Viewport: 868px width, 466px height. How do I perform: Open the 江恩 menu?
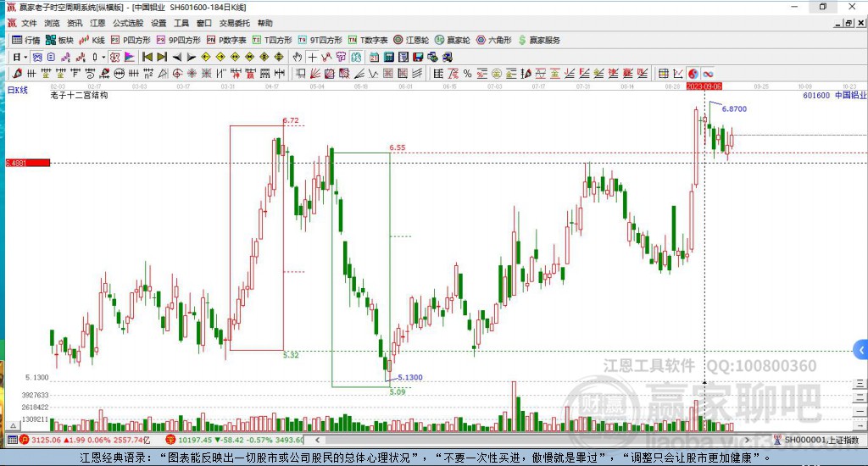[97, 23]
